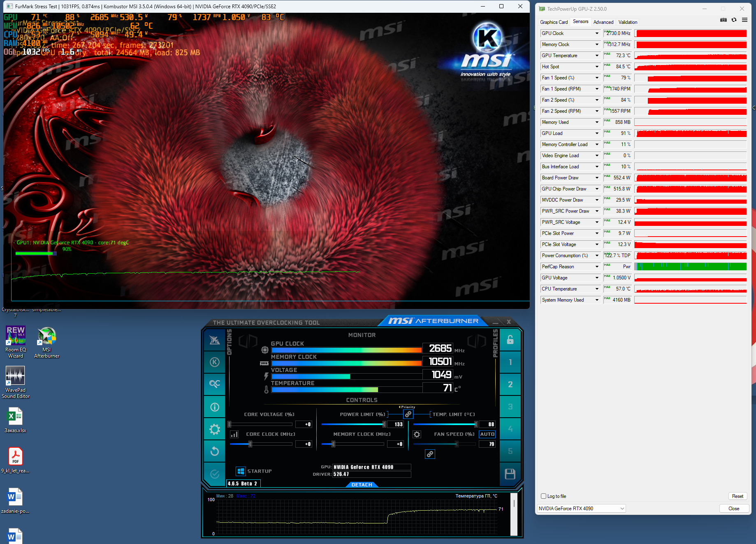Image resolution: width=756 pixels, height=544 pixels.
Task: Switch to the Validation tab
Action: click(628, 22)
